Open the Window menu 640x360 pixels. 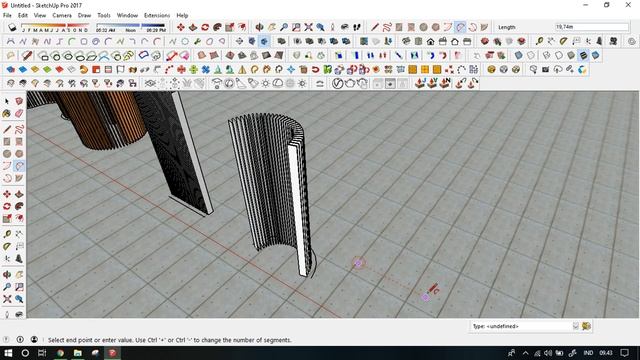[127, 15]
